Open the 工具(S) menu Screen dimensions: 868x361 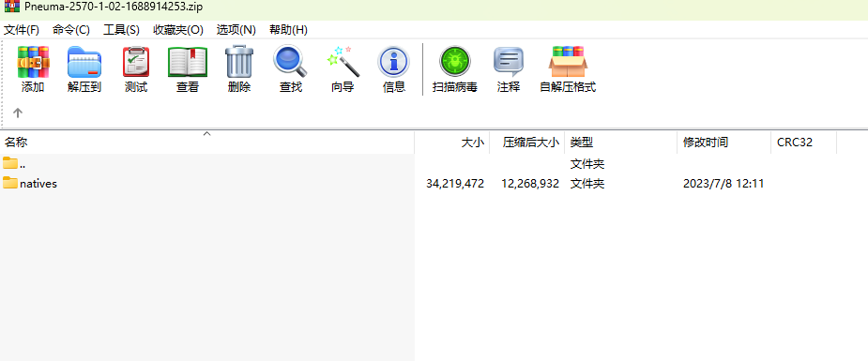click(x=121, y=30)
